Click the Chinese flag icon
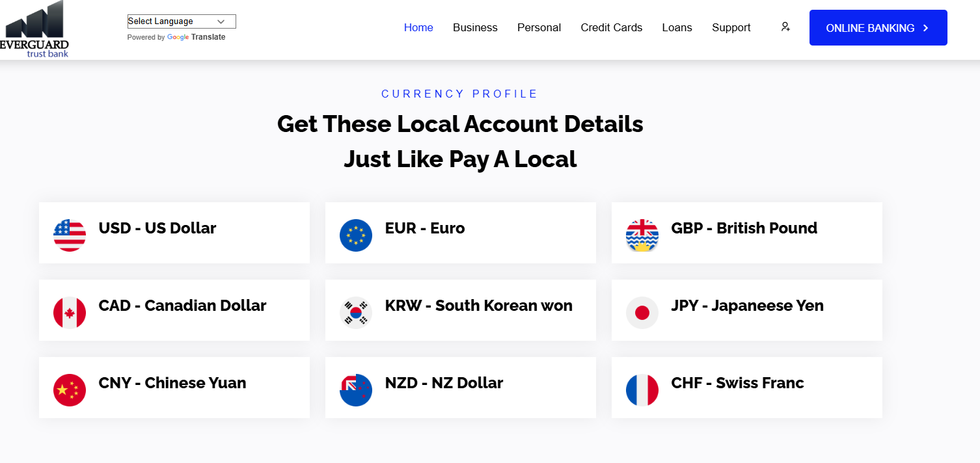The image size is (980, 463). (x=70, y=390)
